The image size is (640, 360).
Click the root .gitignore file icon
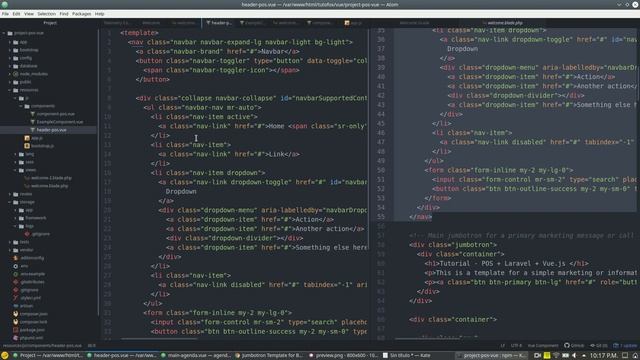pos(16,290)
